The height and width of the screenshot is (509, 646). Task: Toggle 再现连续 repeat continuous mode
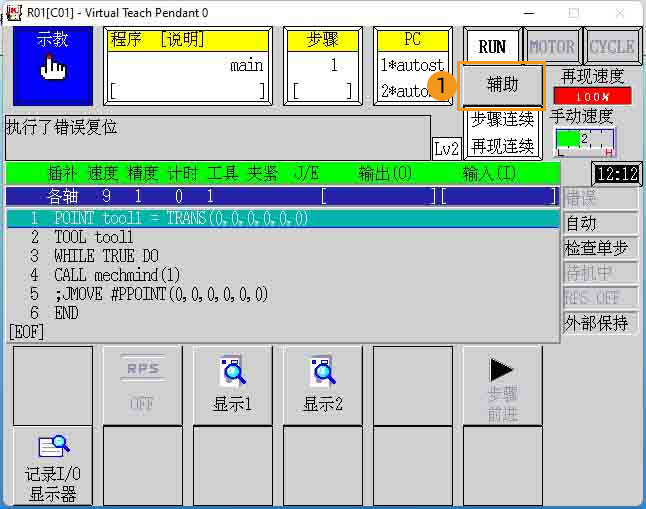[503, 146]
